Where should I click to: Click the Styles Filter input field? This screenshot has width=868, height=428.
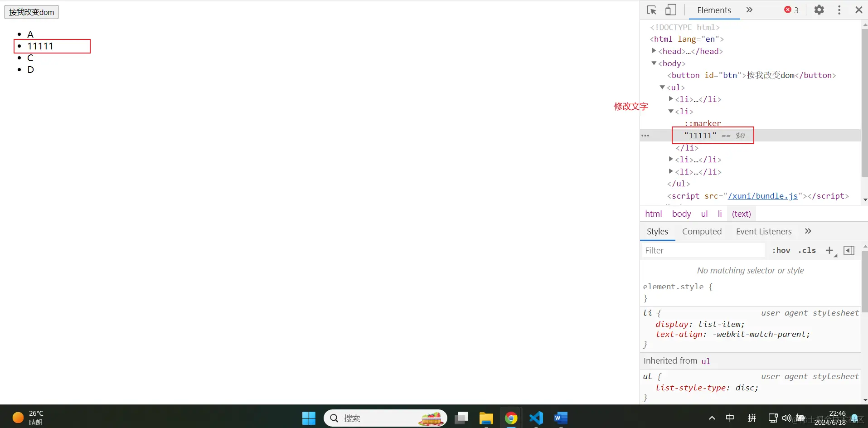pyautogui.click(x=703, y=250)
